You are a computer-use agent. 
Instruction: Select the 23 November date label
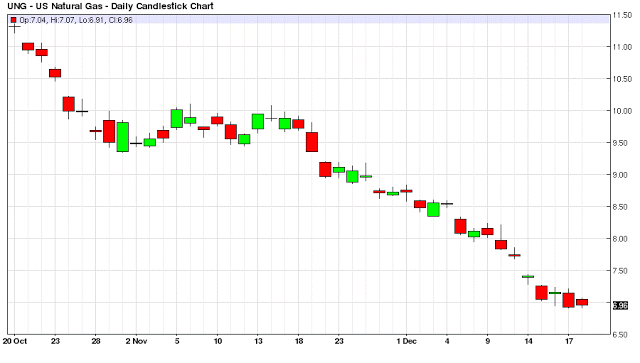[339, 341]
